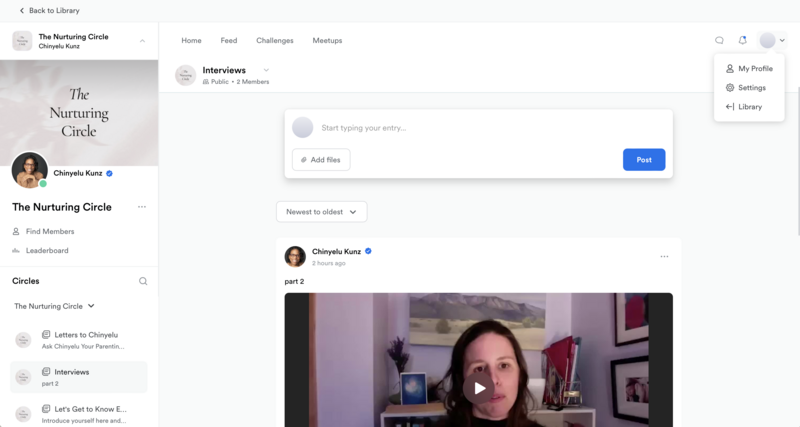Click the 2 hours ago timestamp
Image resolution: width=800 pixels, height=427 pixels.
click(329, 263)
